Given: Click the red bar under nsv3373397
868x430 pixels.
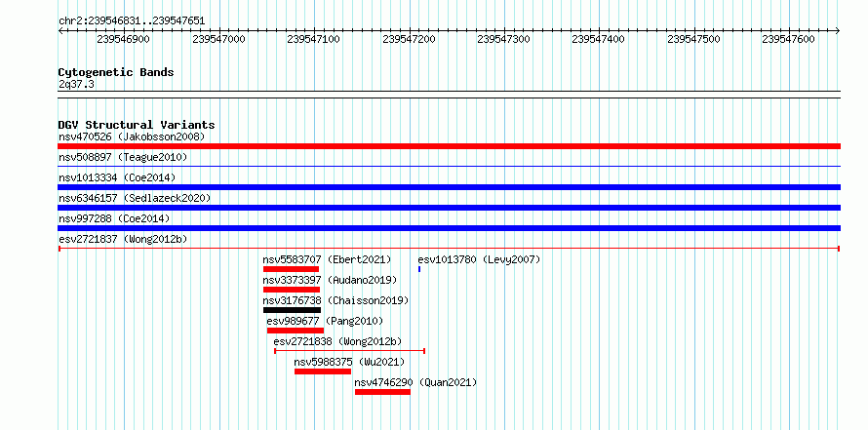Looking at the screenshot, I should click(292, 290).
